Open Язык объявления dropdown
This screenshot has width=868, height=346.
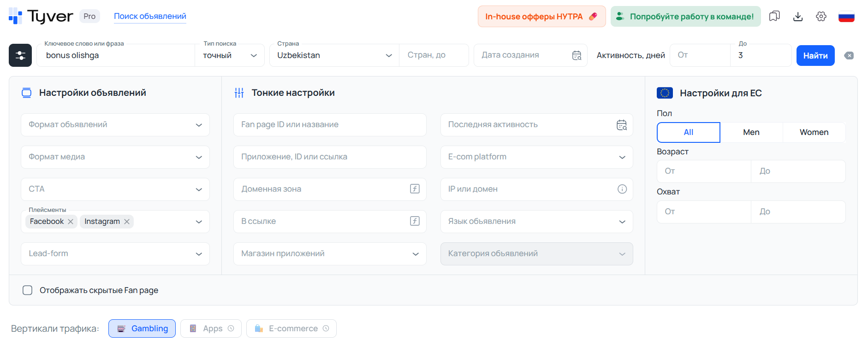[x=537, y=222]
